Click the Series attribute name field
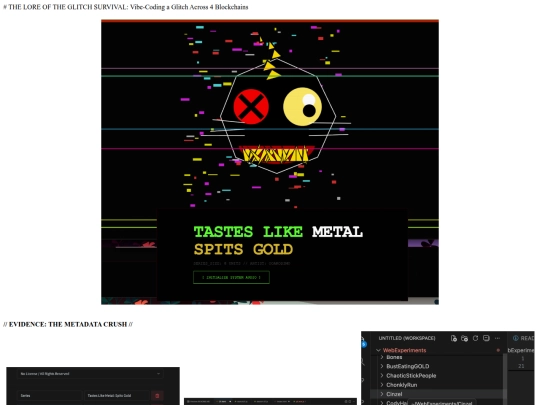The width and height of the screenshot is (540, 405). pos(50,395)
